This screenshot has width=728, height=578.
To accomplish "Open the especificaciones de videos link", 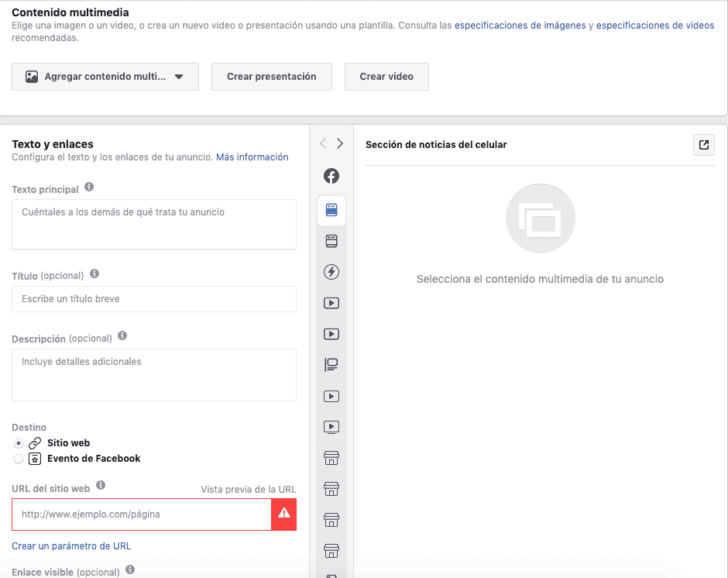I will pyautogui.click(x=655, y=26).
